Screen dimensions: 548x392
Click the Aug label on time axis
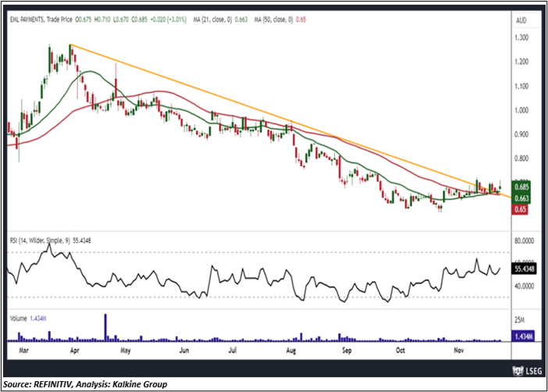point(291,351)
